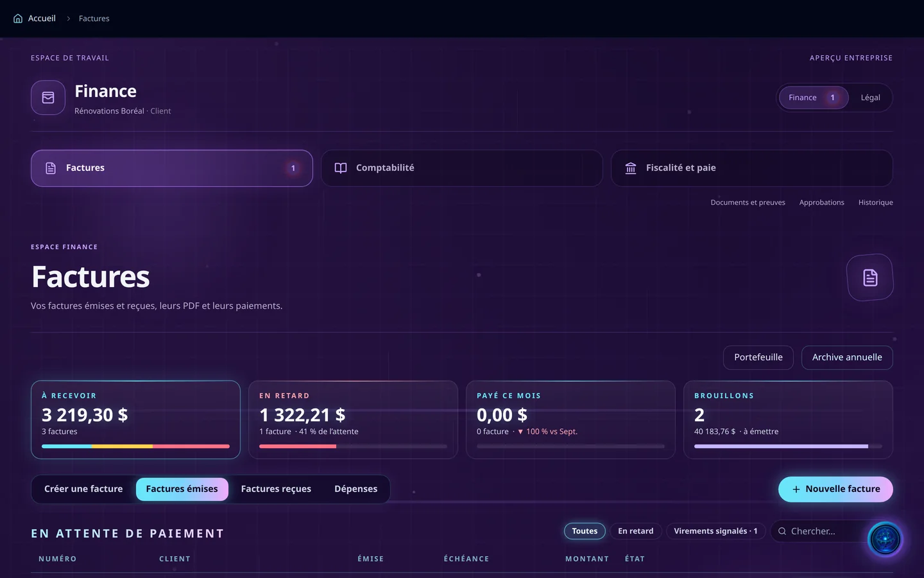Switch to the Dépenses tab
The height and width of the screenshot is (578, 924).
[355, 489]
